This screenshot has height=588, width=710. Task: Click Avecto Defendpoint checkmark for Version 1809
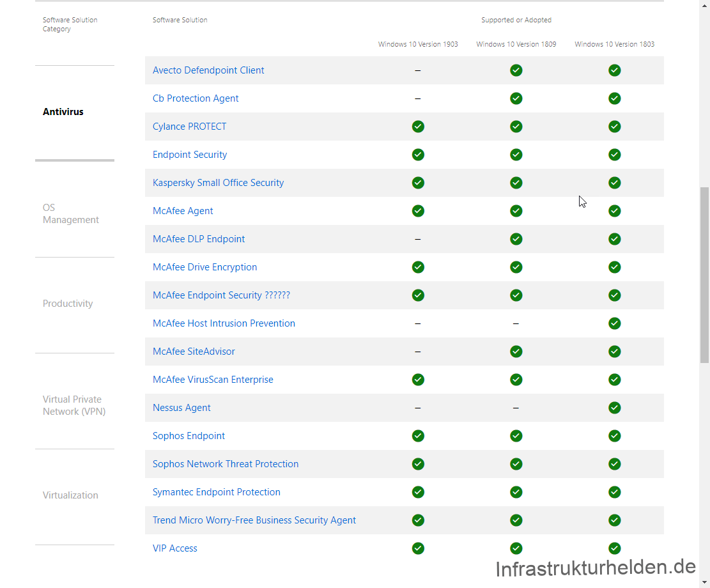[516, 70]
